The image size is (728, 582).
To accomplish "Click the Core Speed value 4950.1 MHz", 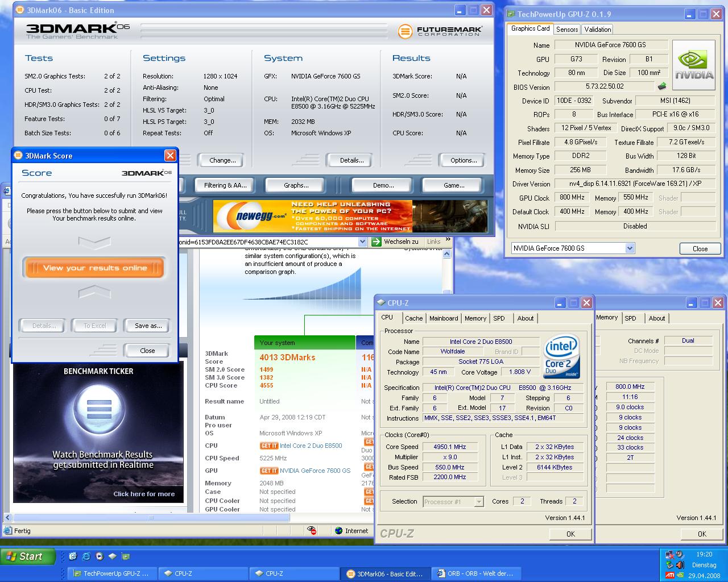I will click(450, 447).
